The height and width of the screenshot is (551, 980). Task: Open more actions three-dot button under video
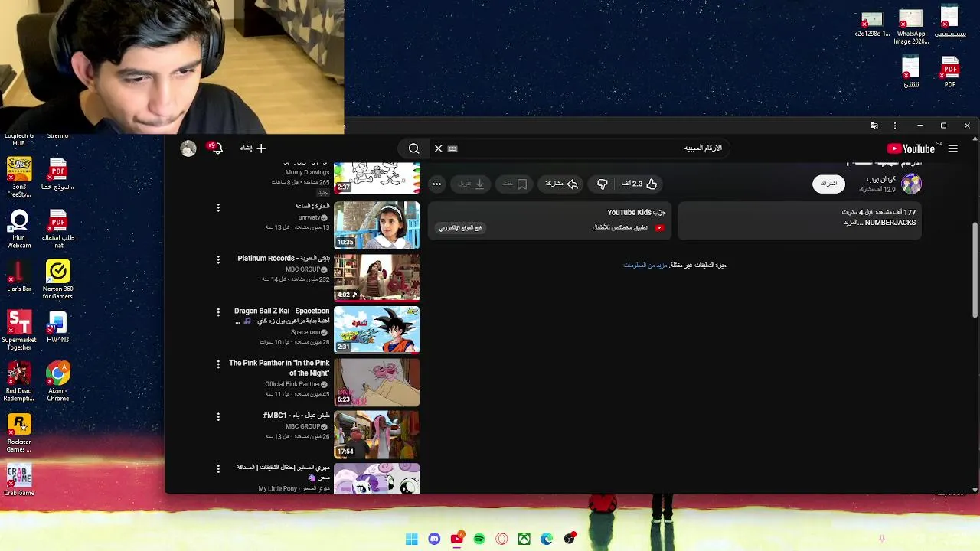[436, 184]
